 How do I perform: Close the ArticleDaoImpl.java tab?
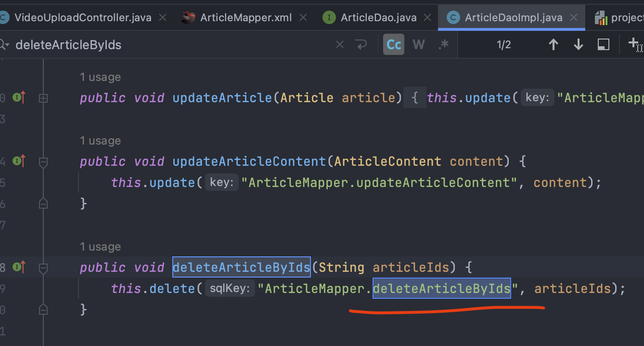[x=573, y=18]
